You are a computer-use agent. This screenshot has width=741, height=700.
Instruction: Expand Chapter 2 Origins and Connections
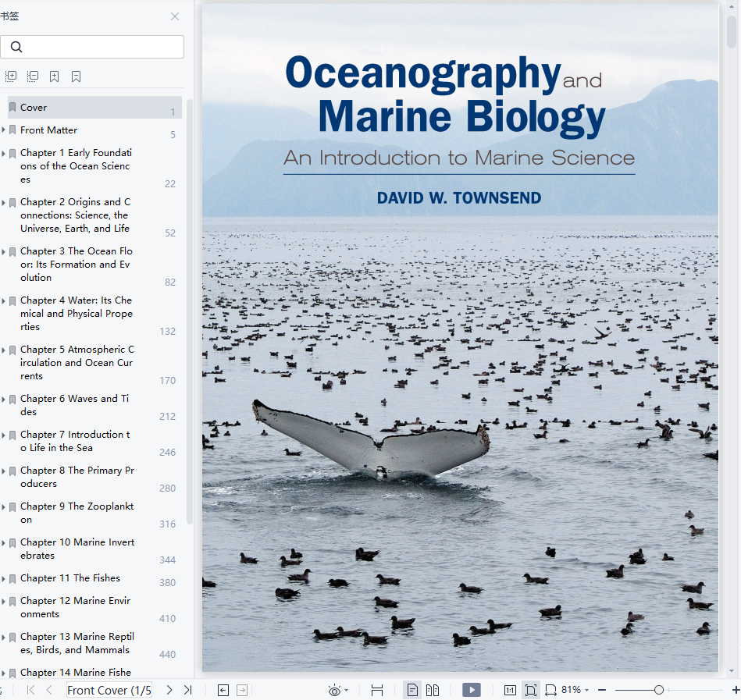[x=3, y=202]
